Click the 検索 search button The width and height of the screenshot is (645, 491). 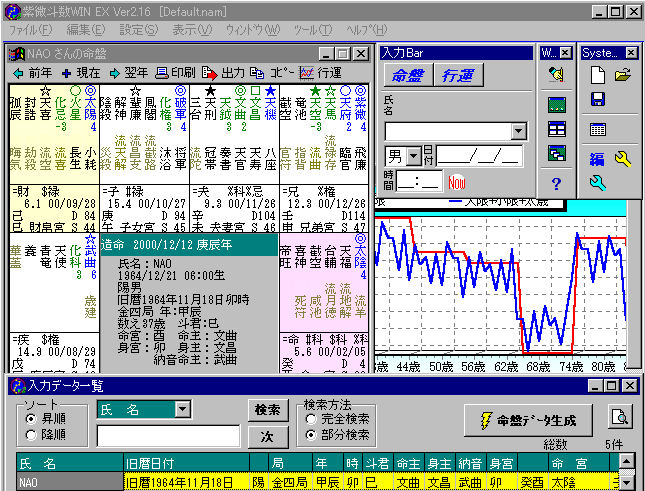[268, 410]
